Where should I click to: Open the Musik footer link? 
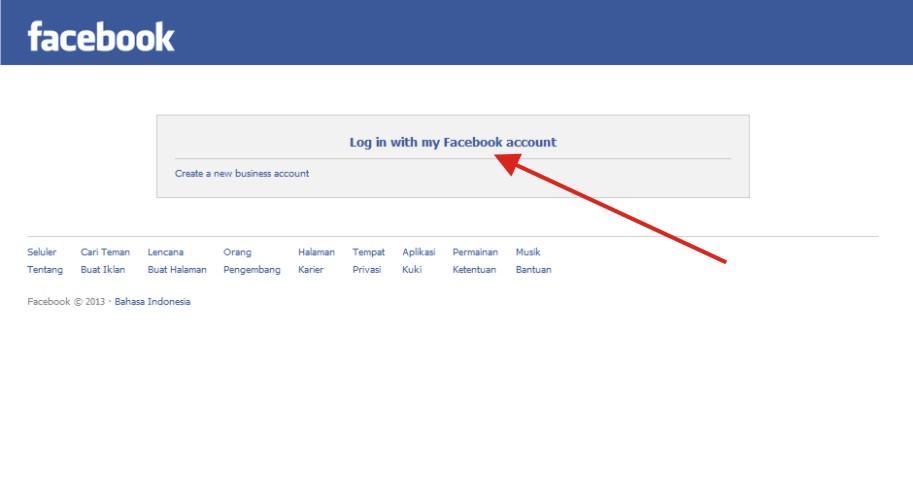(528, 252)
